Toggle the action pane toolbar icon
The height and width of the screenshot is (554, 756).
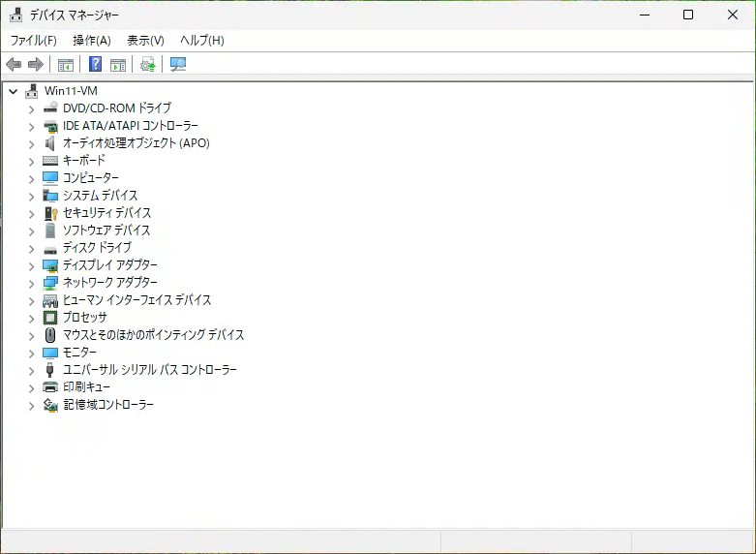click(118, 64)
